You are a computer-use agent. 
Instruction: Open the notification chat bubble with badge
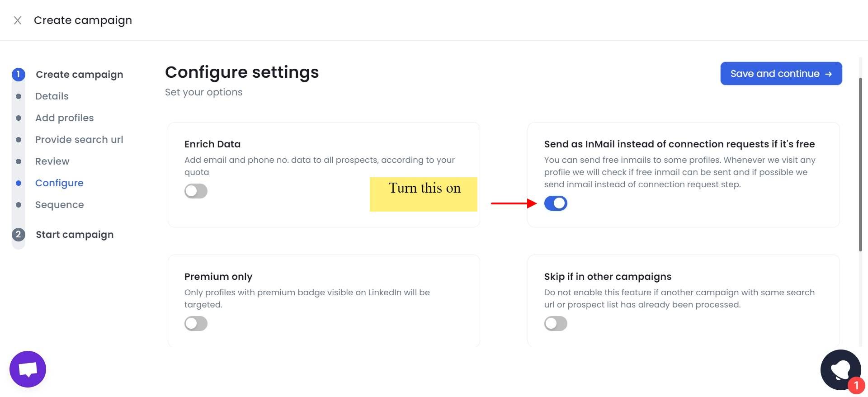pyautogui.click(x=840, y=369)
